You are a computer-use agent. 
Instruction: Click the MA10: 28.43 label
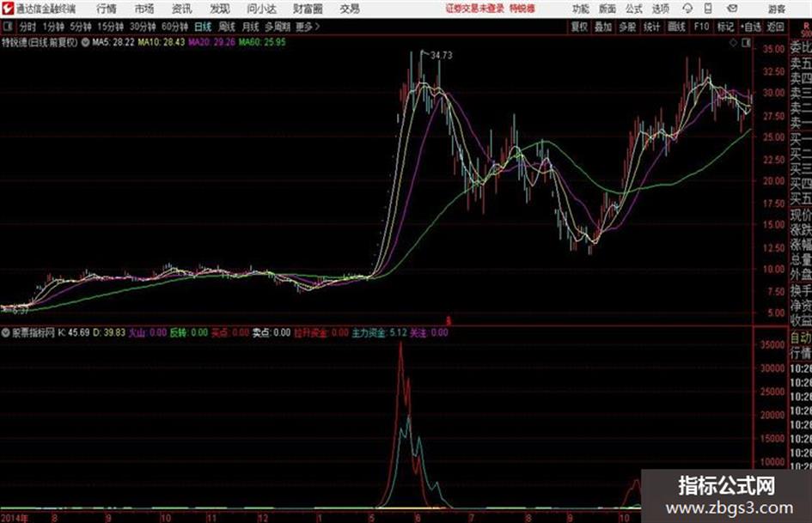(161, 42)
